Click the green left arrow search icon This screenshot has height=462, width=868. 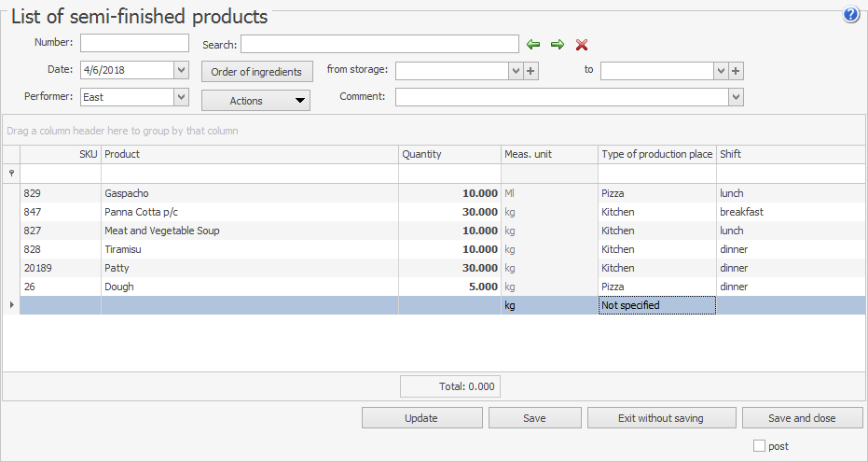click(533, 45)
